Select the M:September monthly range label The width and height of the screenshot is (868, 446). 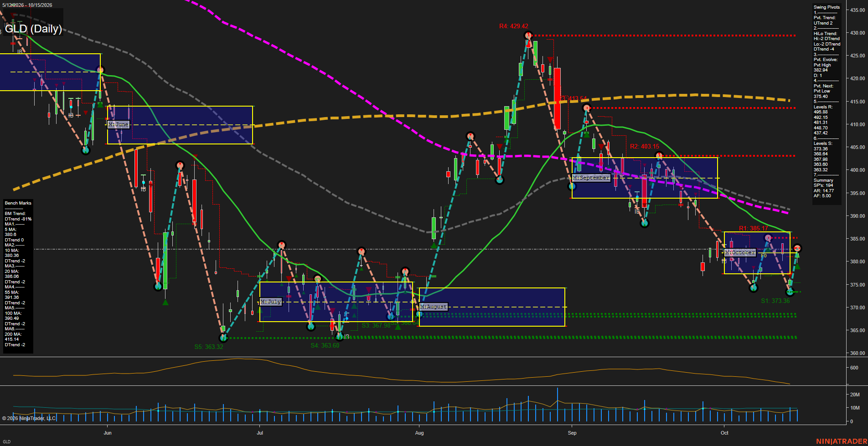591,178
